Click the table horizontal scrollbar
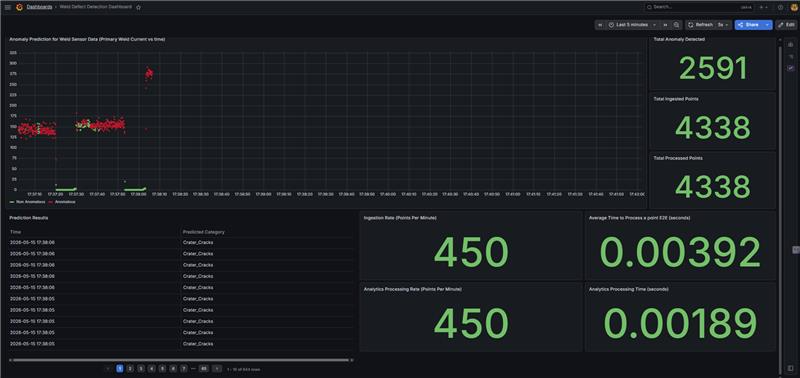Image resolution: width=800 pixels, height=378 pixels. point(181,360)
